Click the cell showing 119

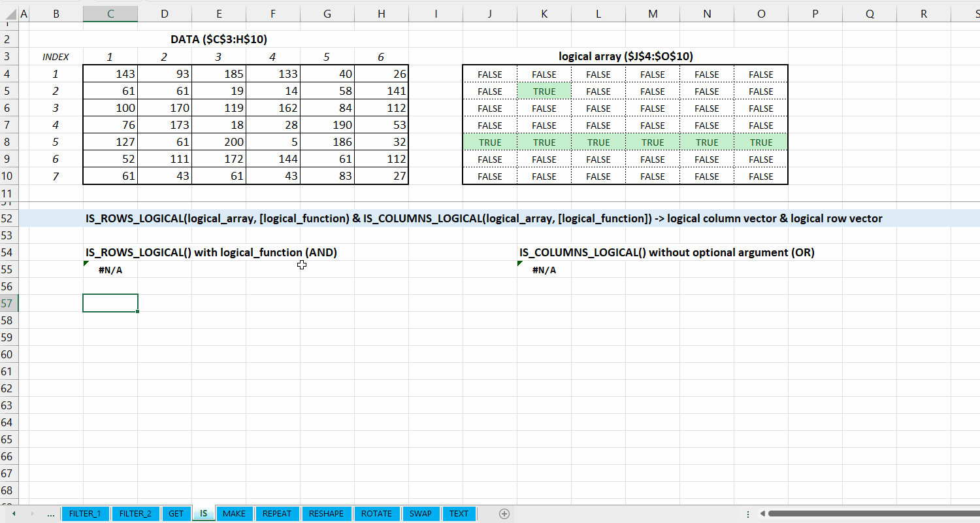[x=219, y=108]
